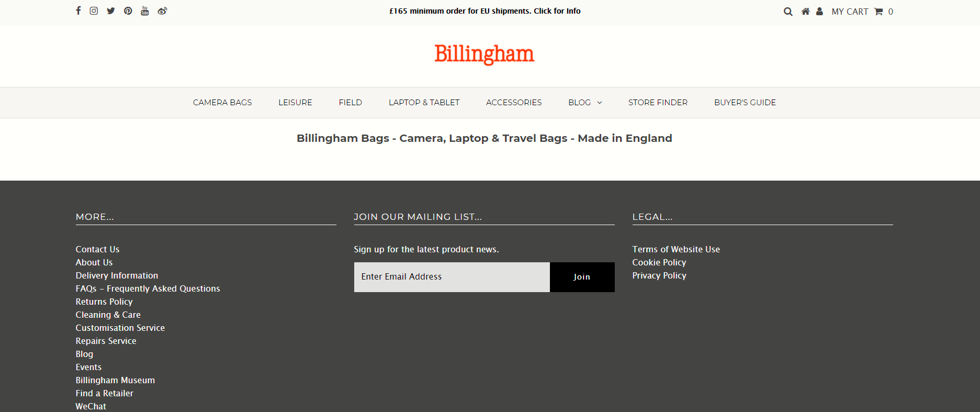Open the About Us footer link
Viewport: 980px width, 412px height.
[94, 262]
